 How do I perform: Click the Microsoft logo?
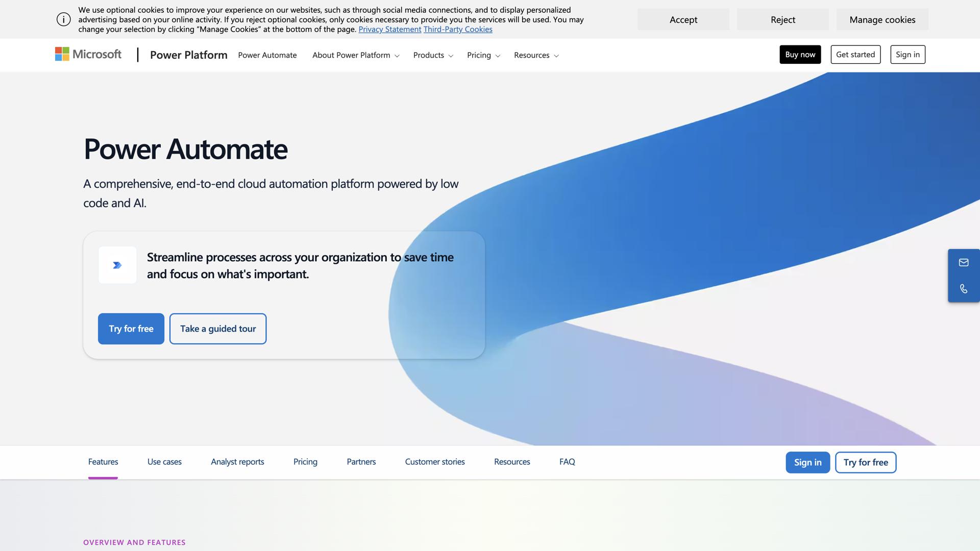(87, 54)
